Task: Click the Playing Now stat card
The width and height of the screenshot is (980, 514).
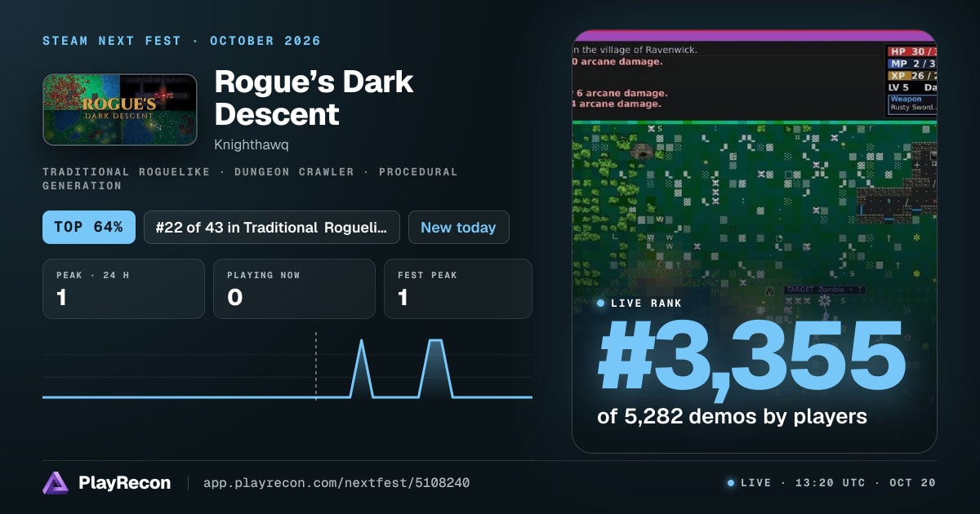Action: pos(294,289)
